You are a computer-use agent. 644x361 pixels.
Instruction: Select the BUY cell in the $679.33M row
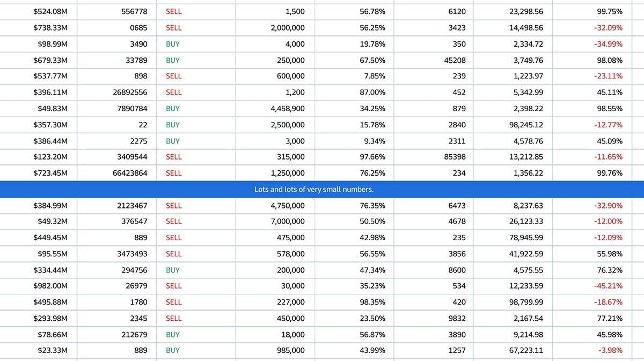173,60
